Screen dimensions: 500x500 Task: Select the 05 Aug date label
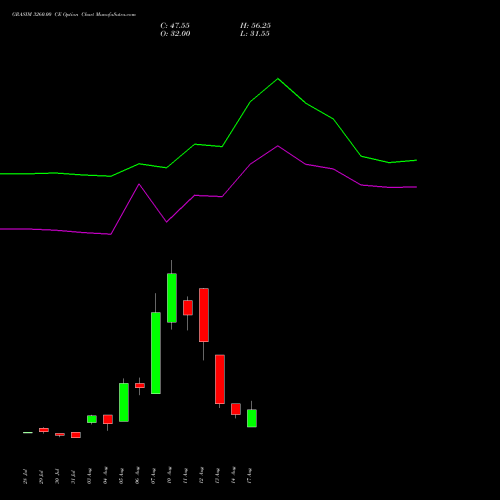(121, 476)
